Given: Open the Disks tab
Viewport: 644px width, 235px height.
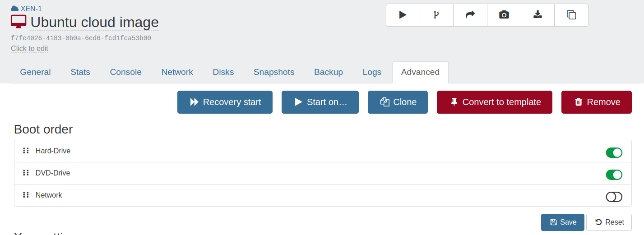Looking at the screenshot, I should [223, 72].
